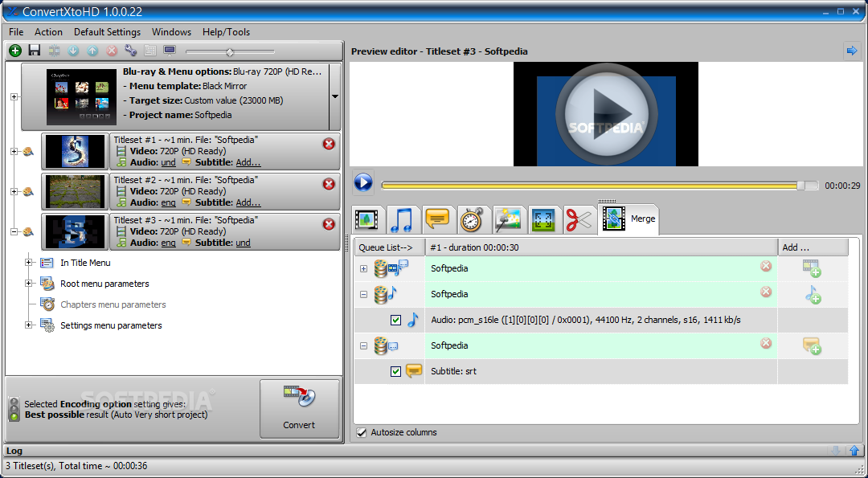Select the Titleset #2 thumbnail

click(x=76, y=191)
